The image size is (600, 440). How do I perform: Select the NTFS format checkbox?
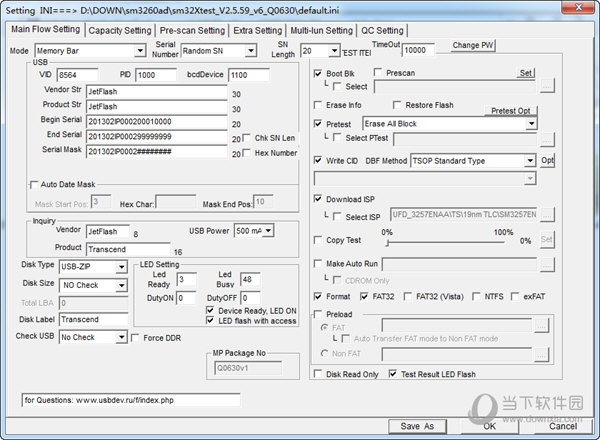click(x=476, y=296)
